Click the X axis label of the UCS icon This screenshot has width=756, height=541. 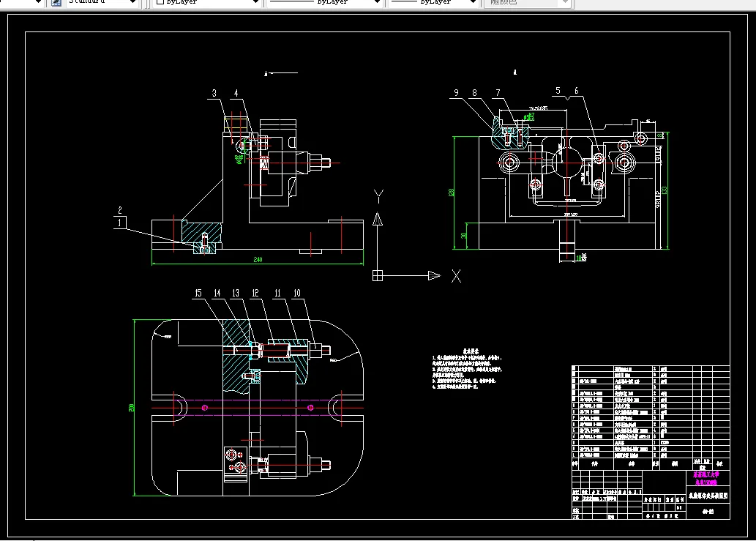[x=456, y=276]
